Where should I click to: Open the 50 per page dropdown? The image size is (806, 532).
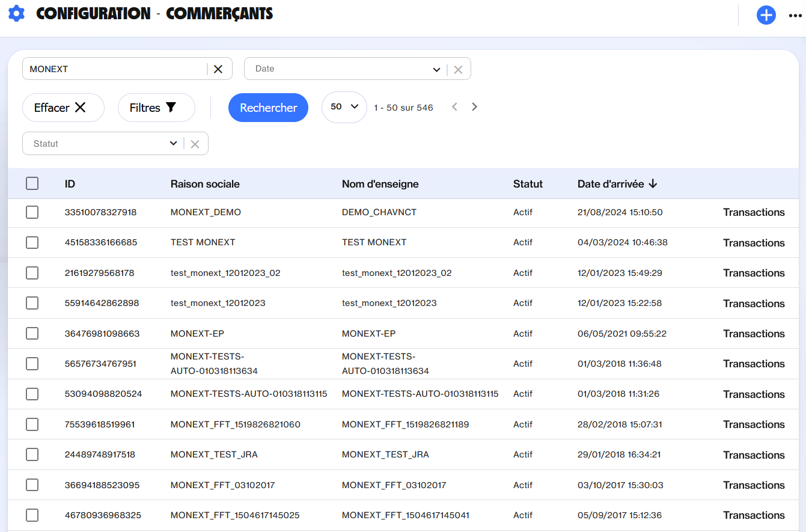pyautogui.click(x=344, y=107)
